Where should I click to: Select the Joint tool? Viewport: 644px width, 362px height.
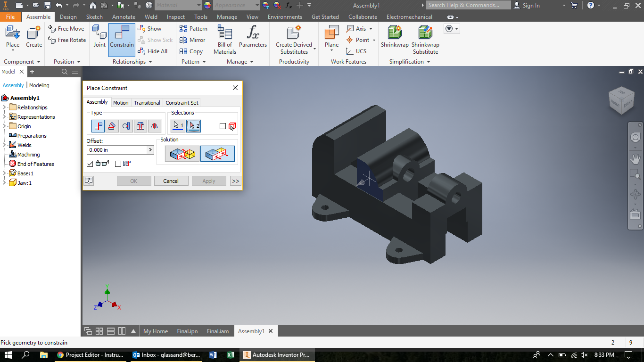pos(99,37)
